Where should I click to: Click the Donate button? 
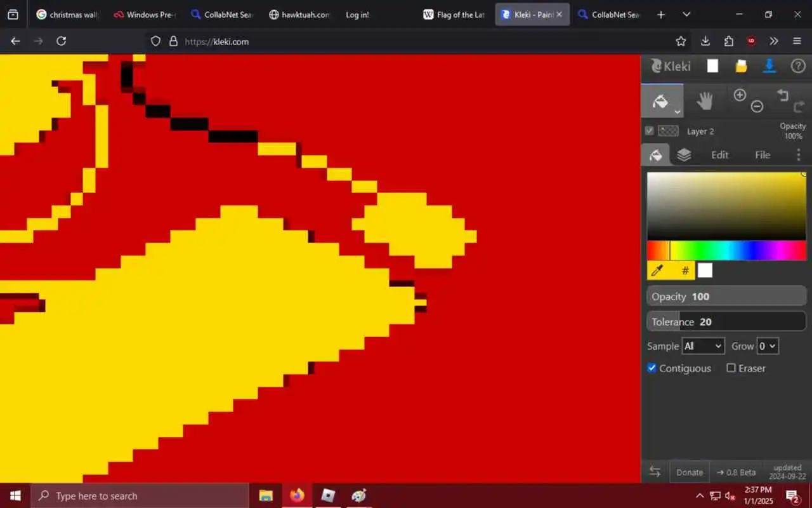click(690, 472)
